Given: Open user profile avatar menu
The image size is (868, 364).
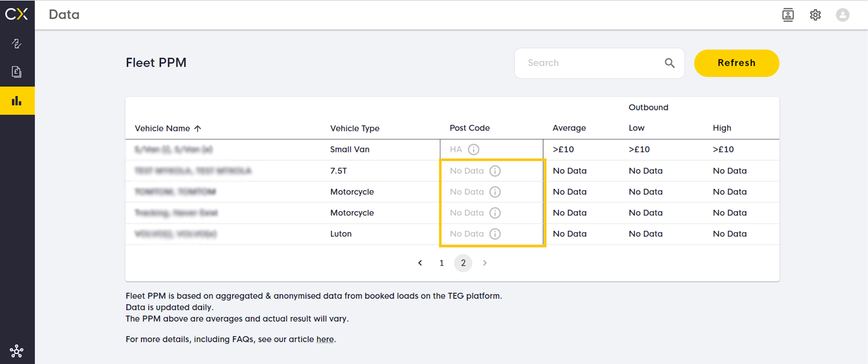Looking at the screenshot, I should pyautogui.click(x=842, y=15).
